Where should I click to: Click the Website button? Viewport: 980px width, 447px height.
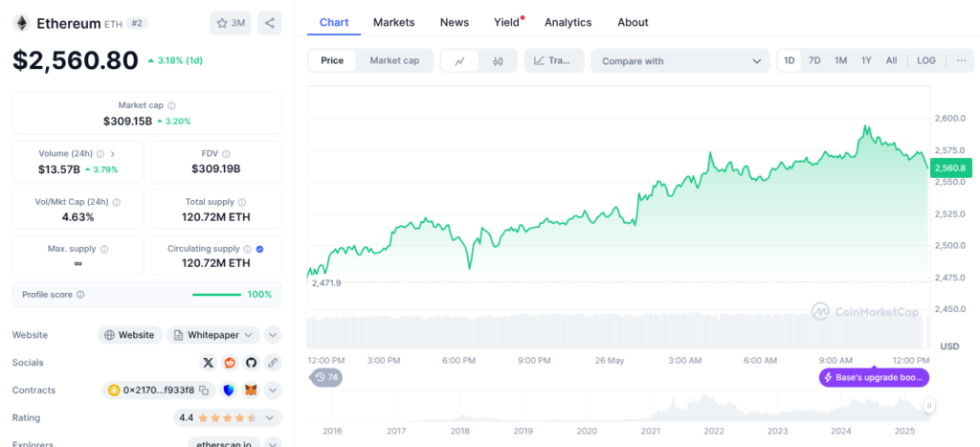point(130,335)
